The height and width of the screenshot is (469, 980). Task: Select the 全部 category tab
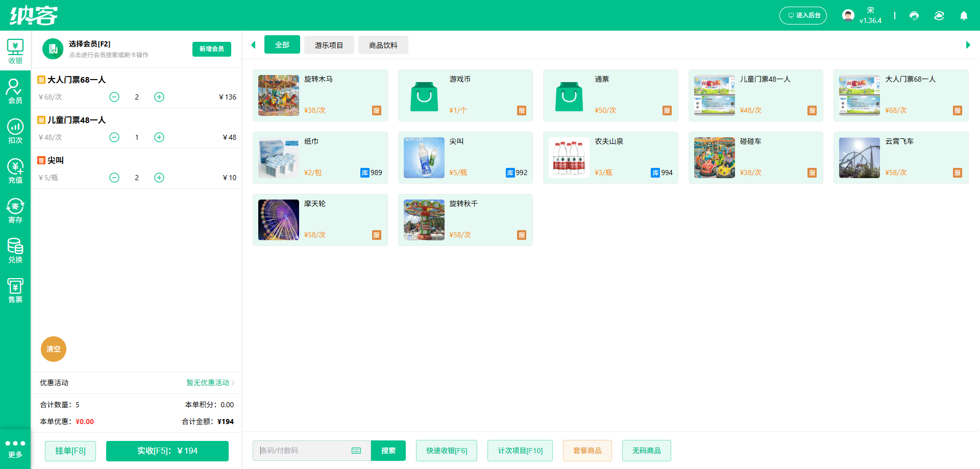click(x=282, y=45)
